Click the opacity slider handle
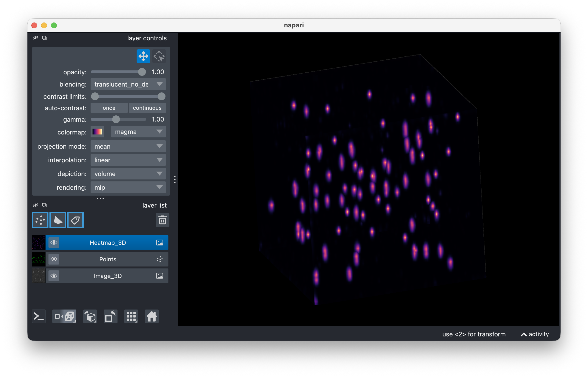The image size is (588, 377). tap(142, 72)
